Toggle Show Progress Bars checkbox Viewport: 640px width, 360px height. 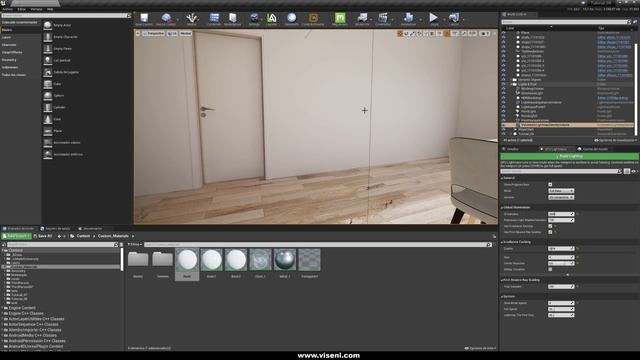(550, 184)
